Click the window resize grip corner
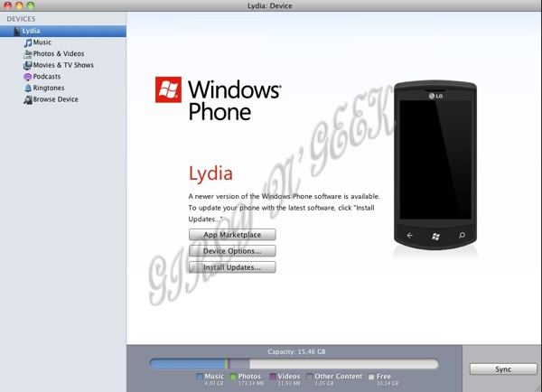 click(x=537, y=387)
